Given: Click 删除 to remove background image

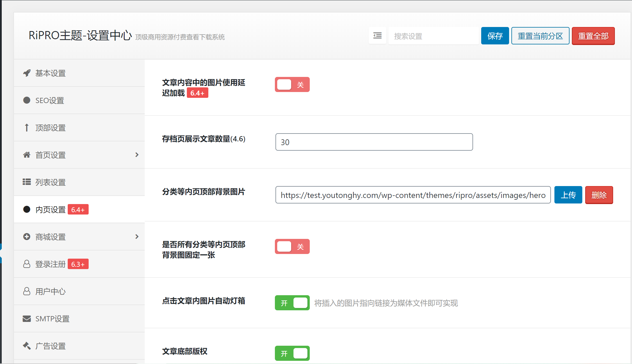Looking at the screenshot, I should pos(599,195).
